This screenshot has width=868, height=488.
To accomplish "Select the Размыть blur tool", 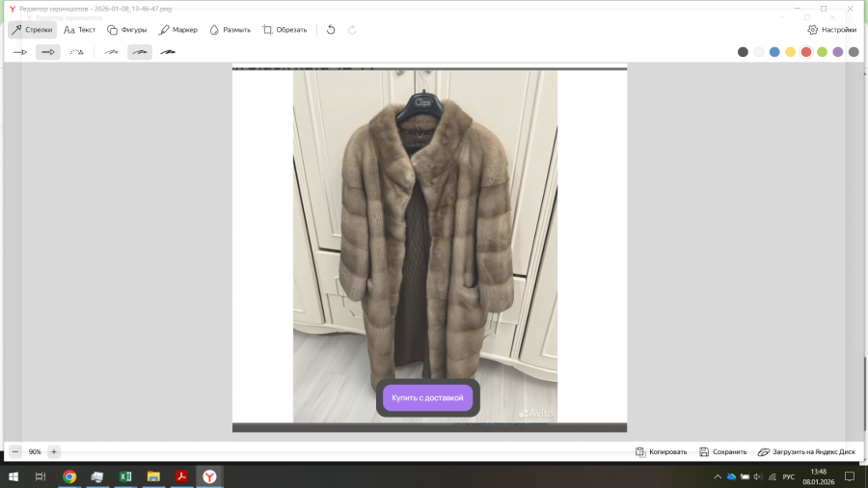I will (230, 30).
